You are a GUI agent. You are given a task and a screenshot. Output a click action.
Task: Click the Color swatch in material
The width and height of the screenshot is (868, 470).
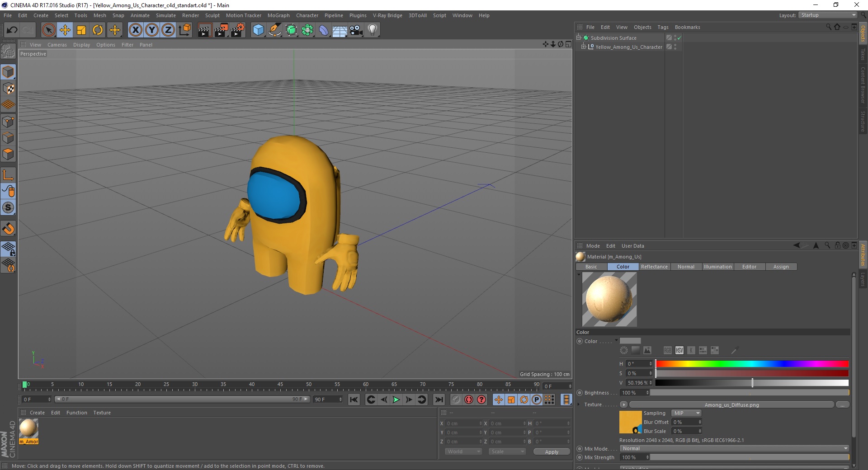click(x=630, y=341)
